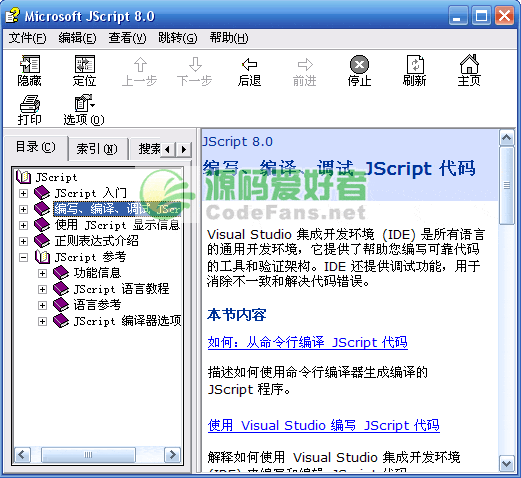521x478 pixels.
Task: Go back with the 后退 arrow icon
Action: pos(249,64)
